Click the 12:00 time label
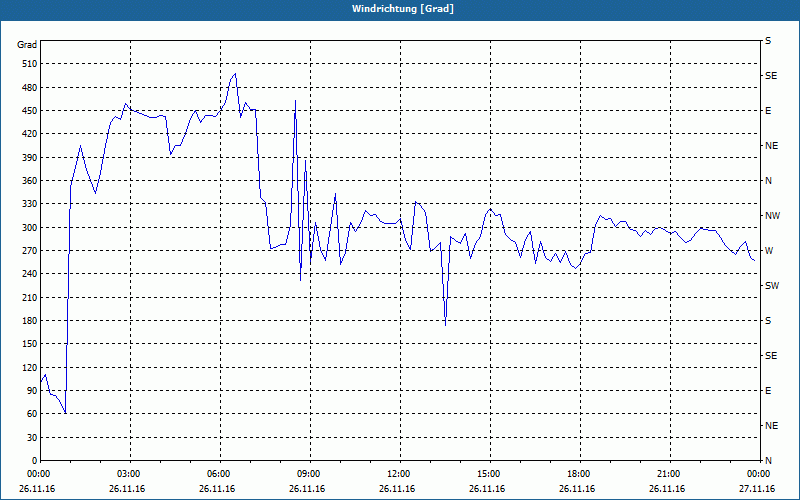The height and width of the screenshot is (500, 800). (398, 474)
